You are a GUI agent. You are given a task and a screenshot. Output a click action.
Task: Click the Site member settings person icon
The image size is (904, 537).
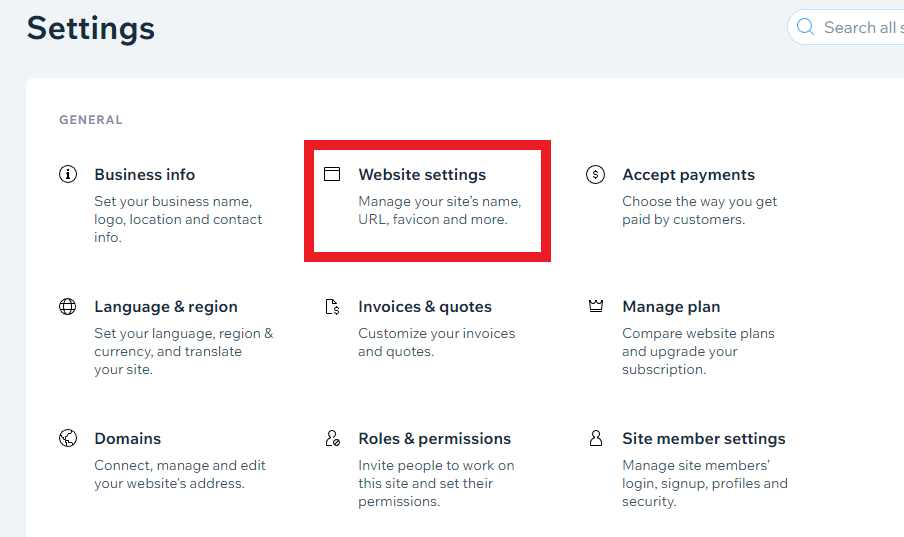[x=596, y=438]
